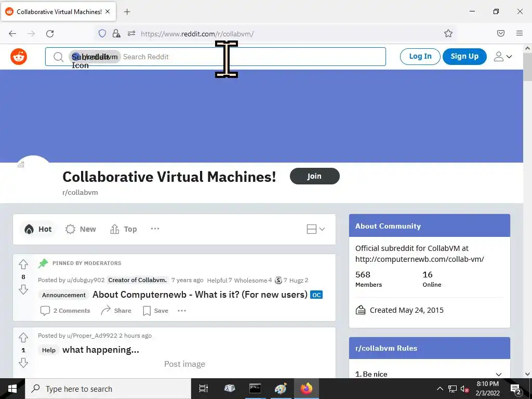Screen dimensions: 532x399
Task: Open u/Proper_Ad9922 profile link
Action: click(x=92, y=336)
